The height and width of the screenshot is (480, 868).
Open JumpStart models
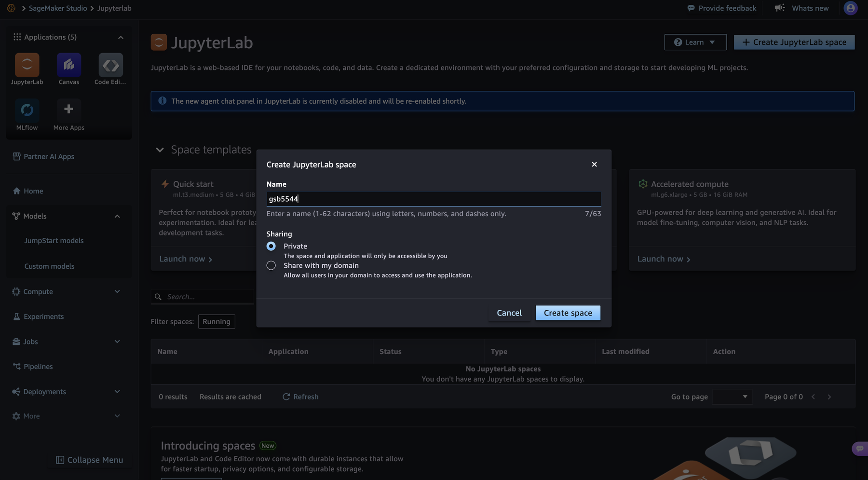[x=54, y=240]
